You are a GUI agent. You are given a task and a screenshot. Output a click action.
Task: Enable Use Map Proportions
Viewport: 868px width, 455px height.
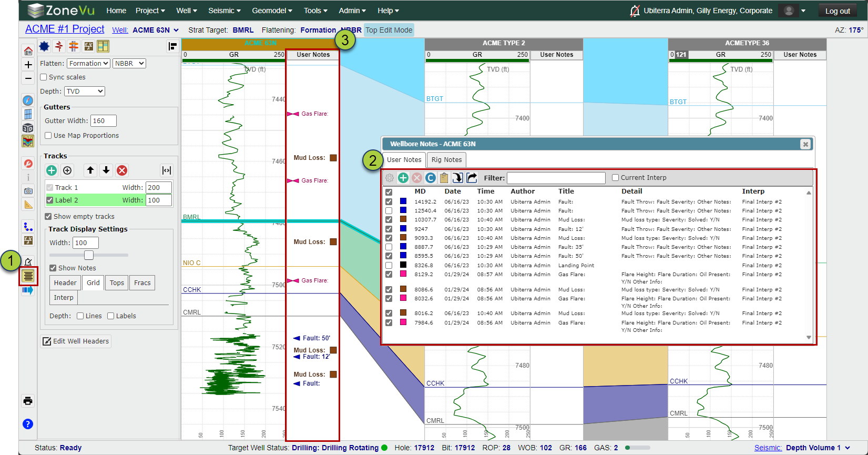48,136
